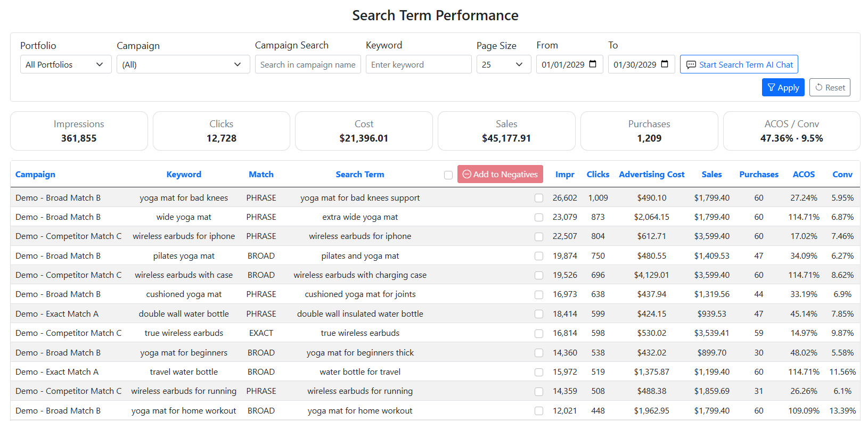Check the box for yoga mat for bad knees support
Image resolution: width=868 pixels, height=421 pixels.
(539, 198)
